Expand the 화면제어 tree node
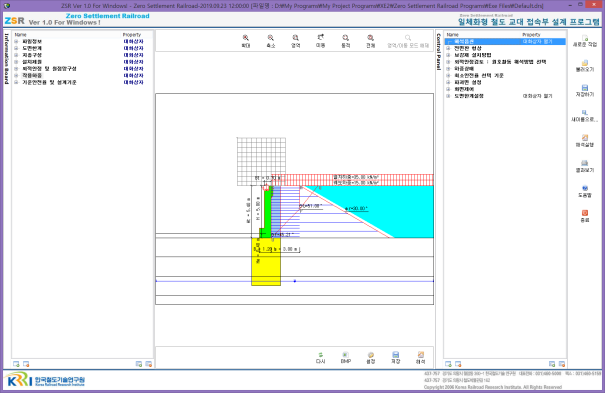605x393 pixels. (448, 89)
